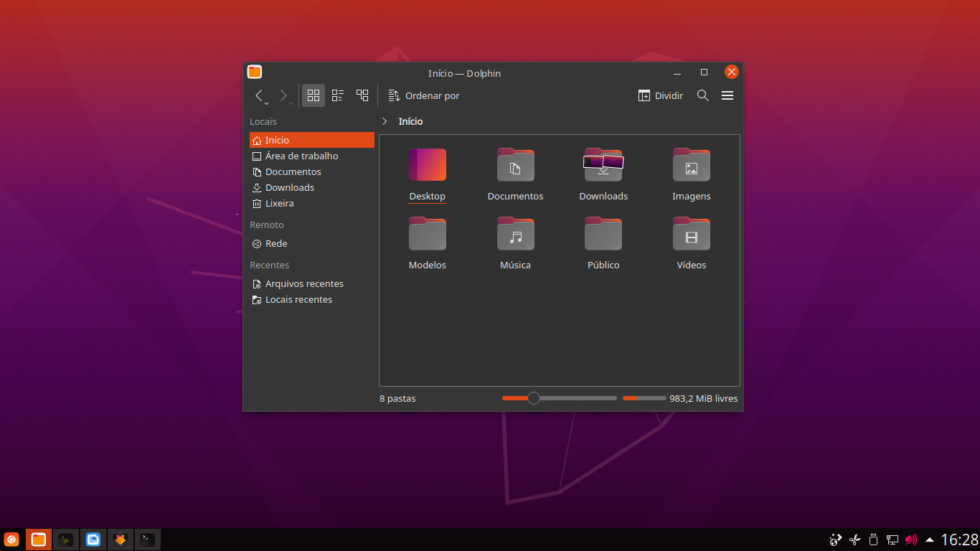The height and width of the screenshot is (551, 980).
Task: Select the Downloads folder icon
Action: coord(603,166)
